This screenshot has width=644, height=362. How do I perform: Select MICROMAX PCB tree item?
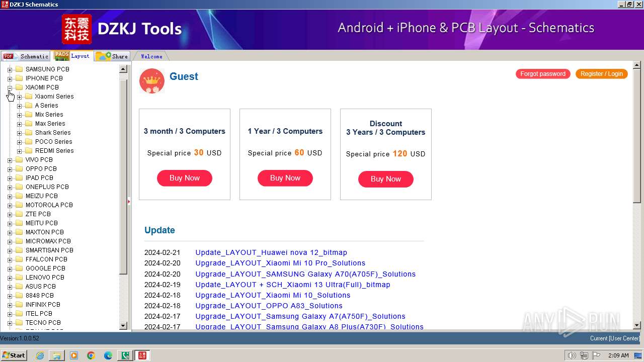point(48,241)
